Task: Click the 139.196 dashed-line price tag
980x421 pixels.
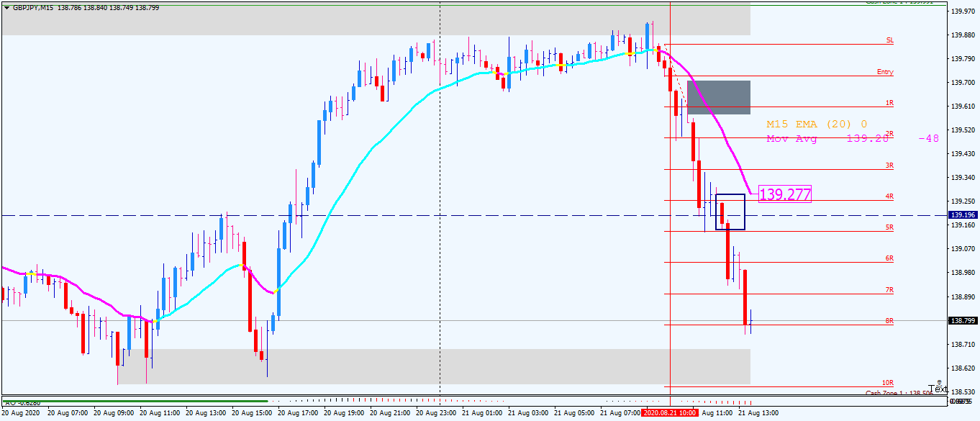Action: (x=962, y=214)
